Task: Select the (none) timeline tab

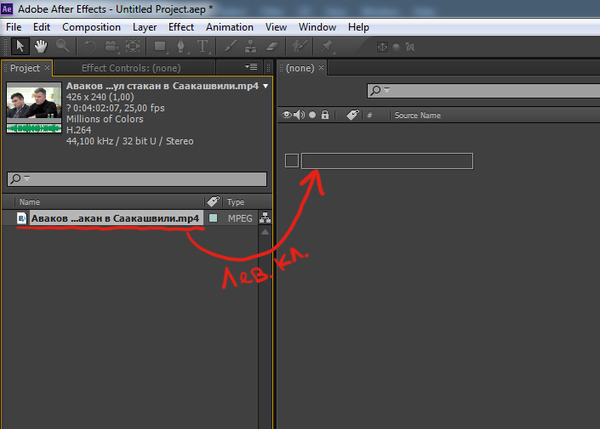Action: click(x=300, y=68)
